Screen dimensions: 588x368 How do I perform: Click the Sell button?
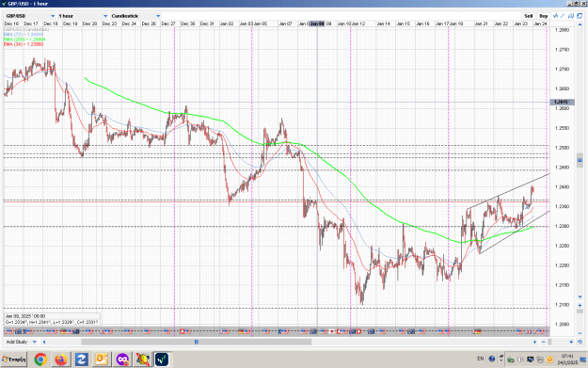[528, 16]
